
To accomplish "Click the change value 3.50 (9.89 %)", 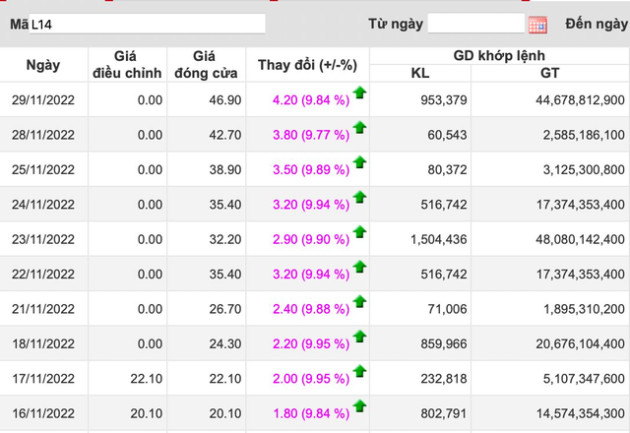I will click(x=311, y=170).
